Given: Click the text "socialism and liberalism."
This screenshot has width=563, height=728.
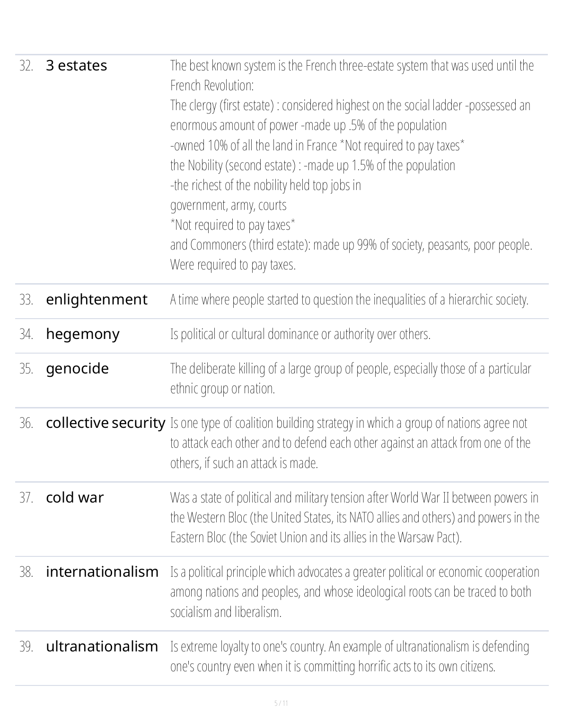Looking at the screenshot, I should point(226,612).
